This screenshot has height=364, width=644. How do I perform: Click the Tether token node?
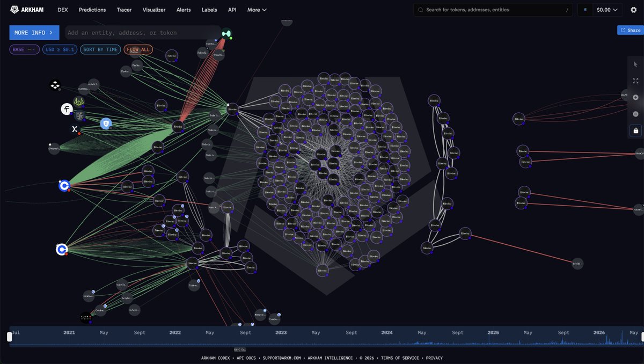[x=67, y=110]
